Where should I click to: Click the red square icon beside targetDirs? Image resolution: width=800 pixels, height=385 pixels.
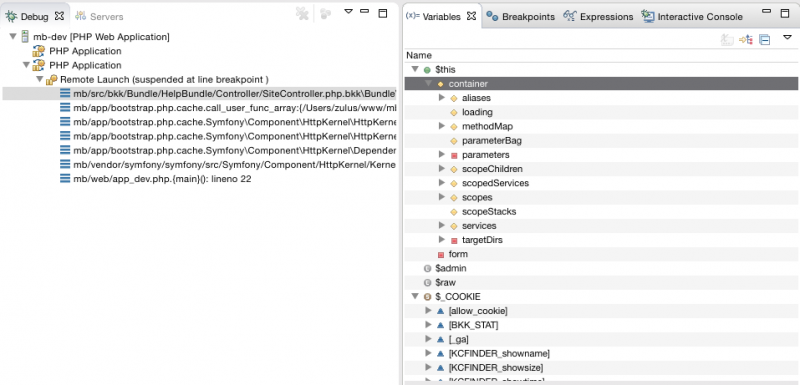(454, 240)
